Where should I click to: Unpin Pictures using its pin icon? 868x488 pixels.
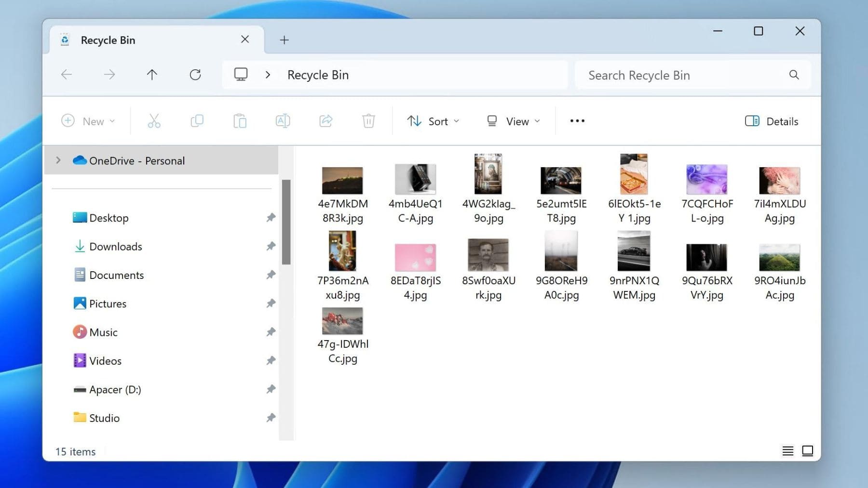(x=271, y=303)
